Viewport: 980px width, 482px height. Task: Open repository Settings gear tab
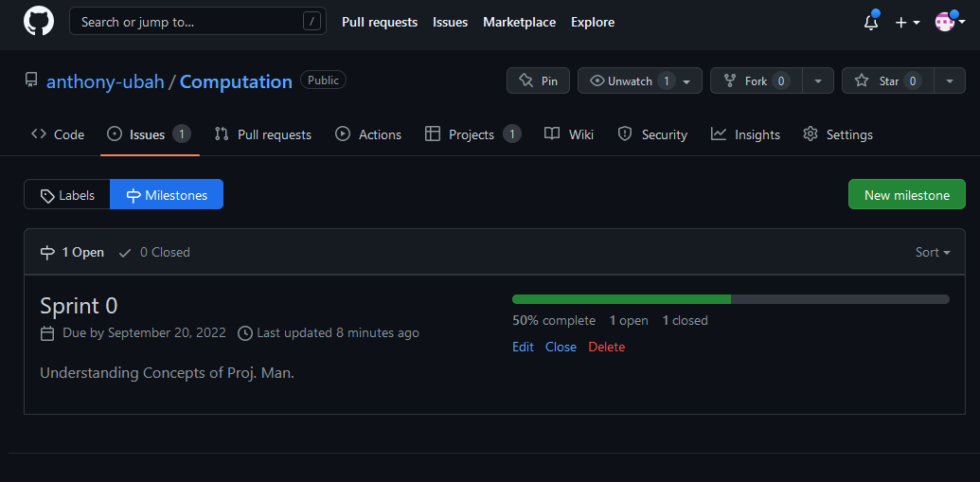point(838,134)
